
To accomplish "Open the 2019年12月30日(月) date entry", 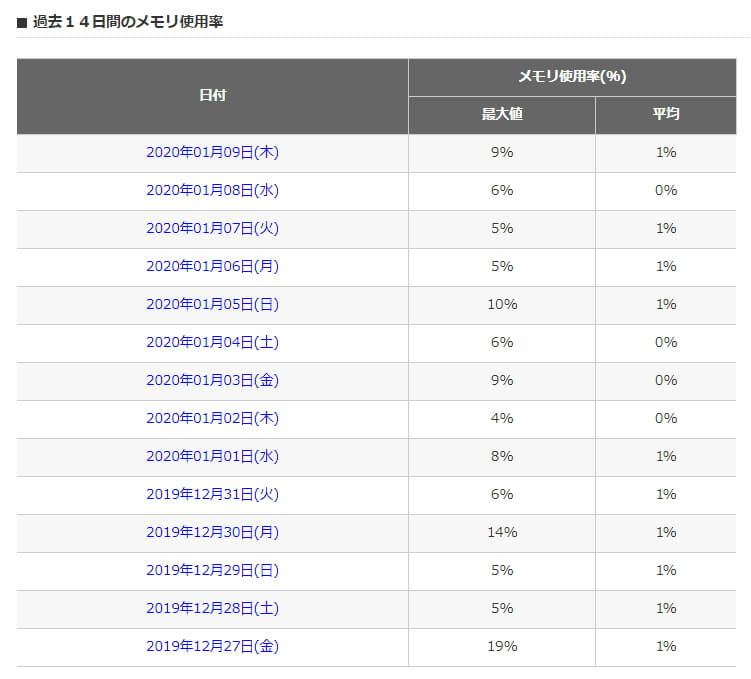I will click(212, 532).
